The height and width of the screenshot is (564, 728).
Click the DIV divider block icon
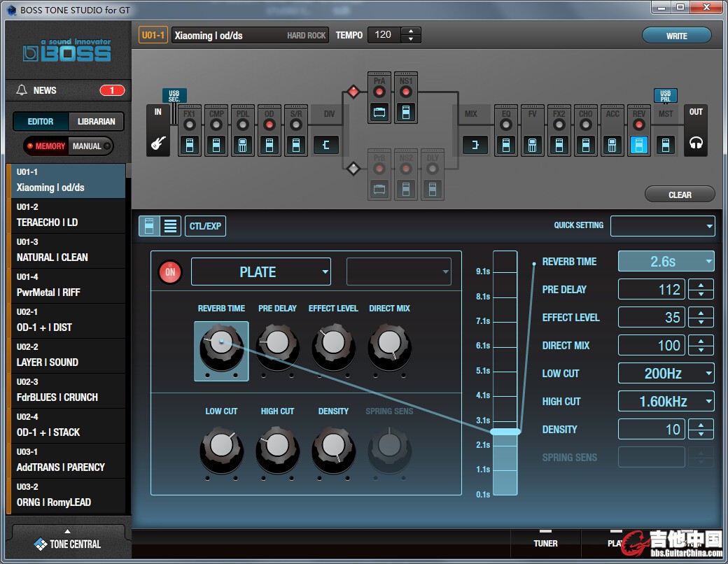pyautogui.click(x=326, y=145)
